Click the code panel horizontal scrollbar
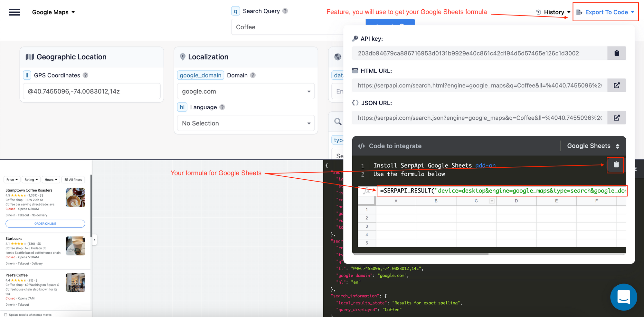The image size is (644, 317). 420,254
